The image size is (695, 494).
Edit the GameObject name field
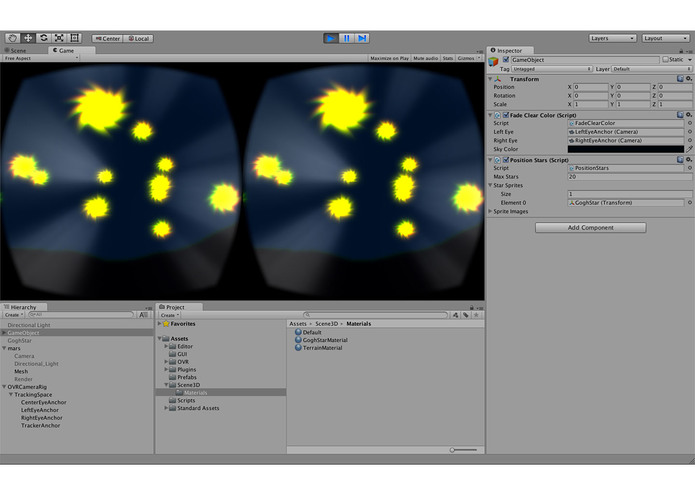pos(585,60)
